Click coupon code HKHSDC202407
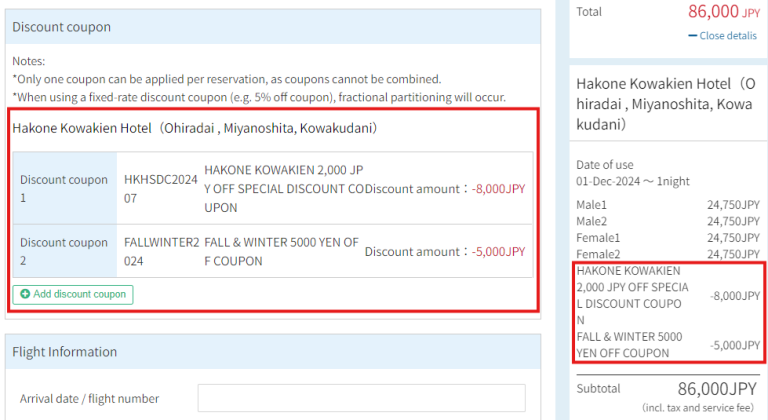768x420 pixels. coord(160,189)
